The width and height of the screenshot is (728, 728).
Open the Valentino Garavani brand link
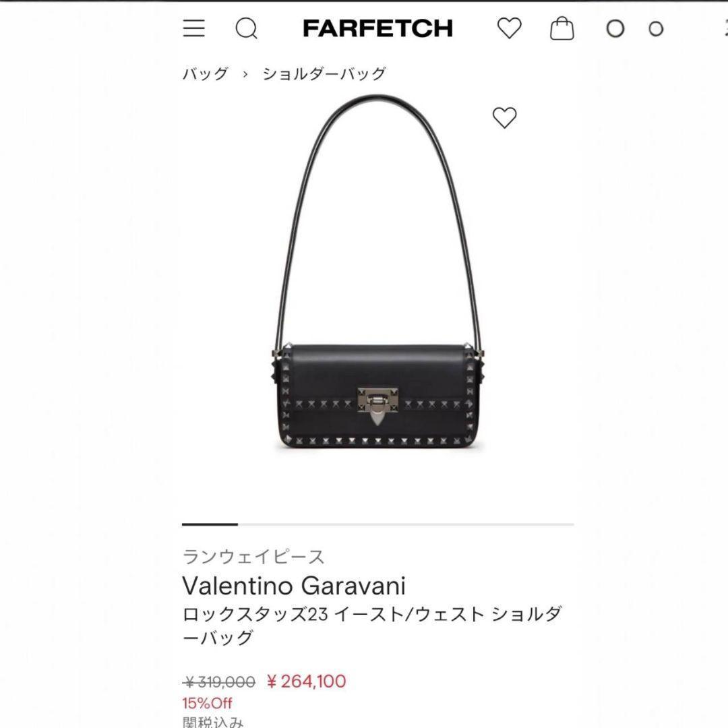tap(294, 586)
